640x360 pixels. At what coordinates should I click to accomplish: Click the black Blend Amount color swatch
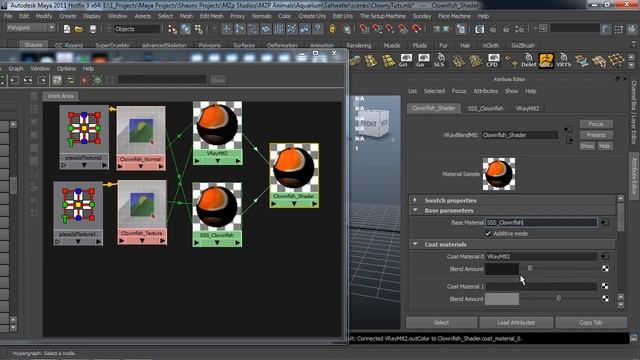[x=502, y=269]
